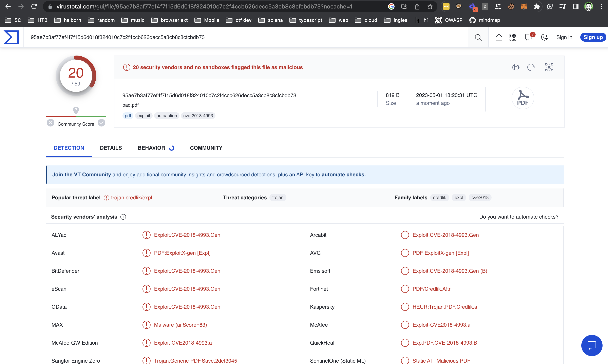Click the Fortinet result PDF/Credlik.A!tr

click(431, 289)
